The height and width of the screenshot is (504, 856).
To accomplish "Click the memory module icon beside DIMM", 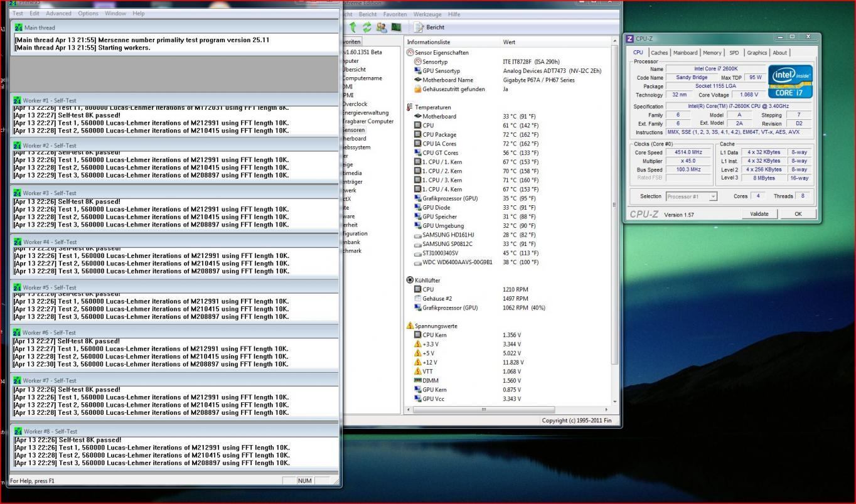I will coord(418,380).
